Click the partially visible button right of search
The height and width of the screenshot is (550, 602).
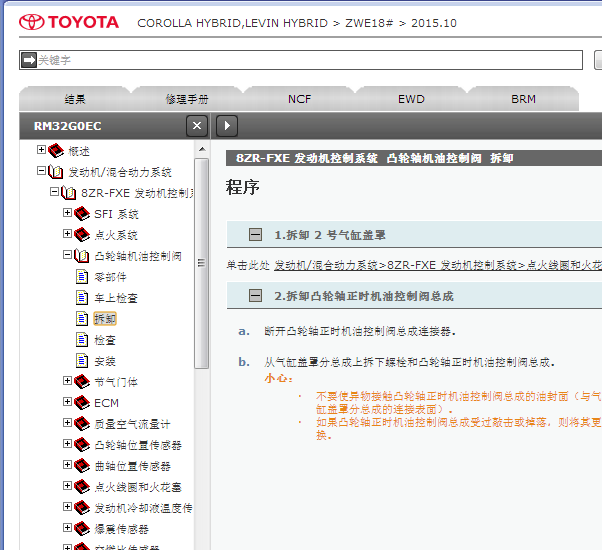tap(598, 60)
